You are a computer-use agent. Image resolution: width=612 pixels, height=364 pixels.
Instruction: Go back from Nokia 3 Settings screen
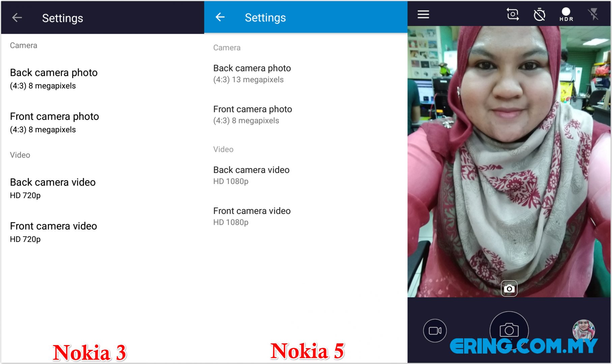17,18
